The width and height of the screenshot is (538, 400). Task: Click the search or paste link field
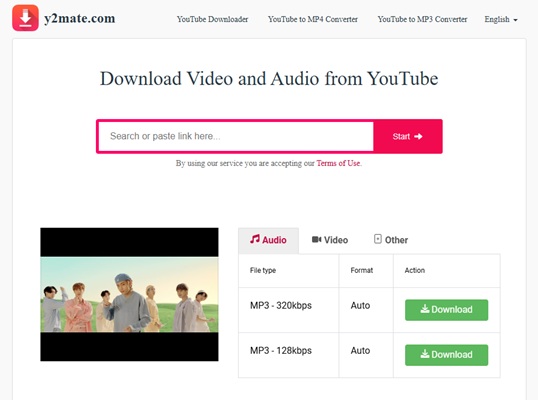236,136
